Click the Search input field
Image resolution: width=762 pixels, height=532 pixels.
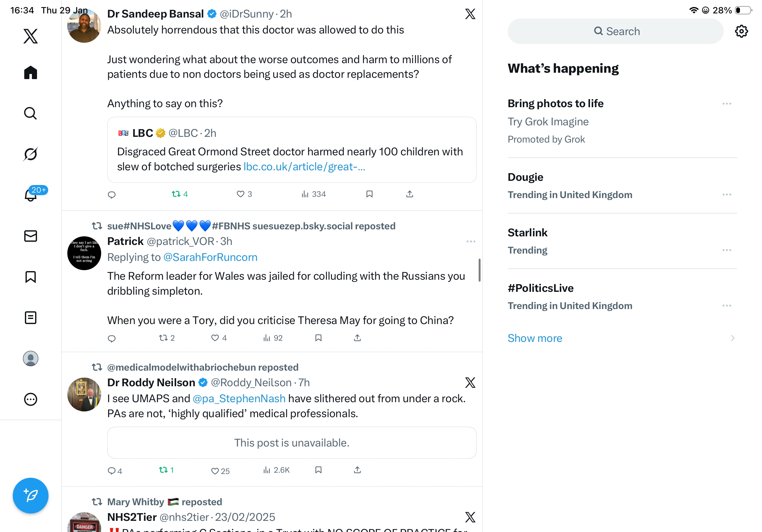click(615, 31)
